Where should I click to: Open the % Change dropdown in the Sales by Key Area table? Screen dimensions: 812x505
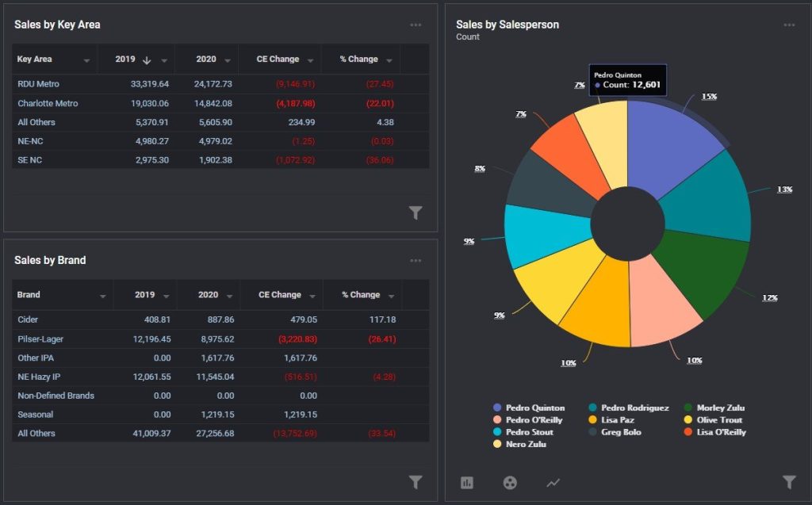389,60
